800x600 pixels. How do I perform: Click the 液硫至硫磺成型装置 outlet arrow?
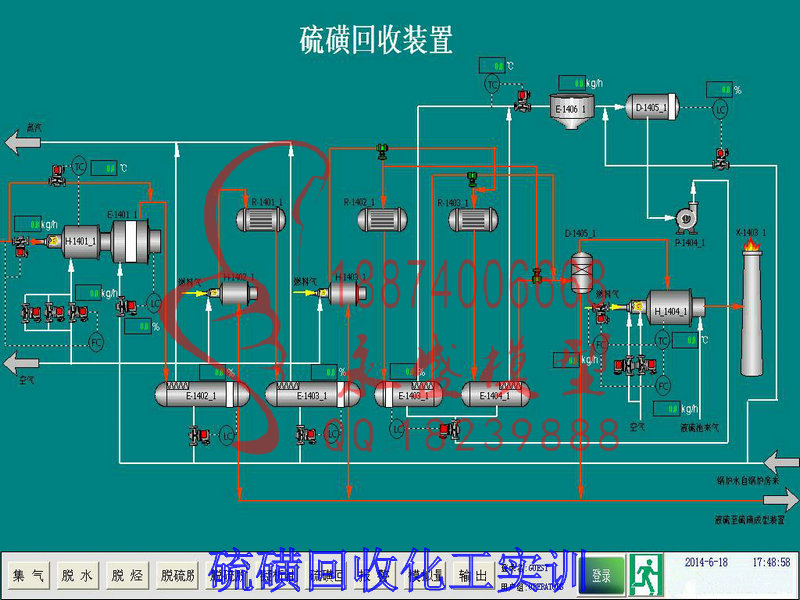[781, 501]
